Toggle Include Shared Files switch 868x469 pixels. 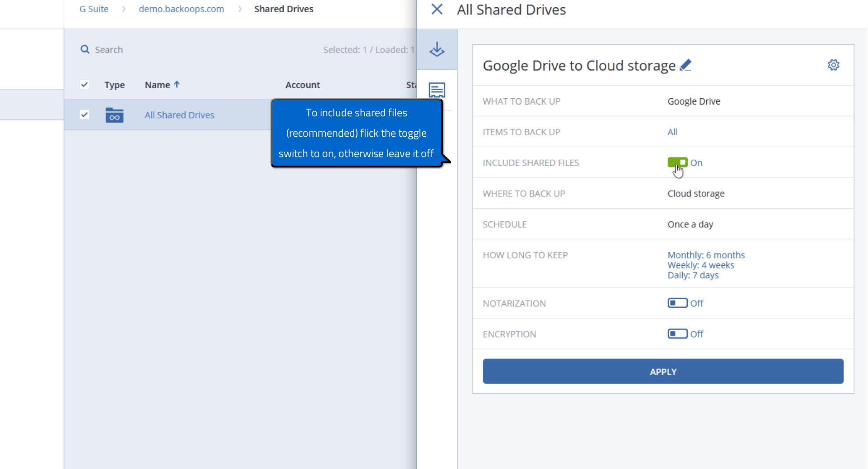(x=677, y=163)
